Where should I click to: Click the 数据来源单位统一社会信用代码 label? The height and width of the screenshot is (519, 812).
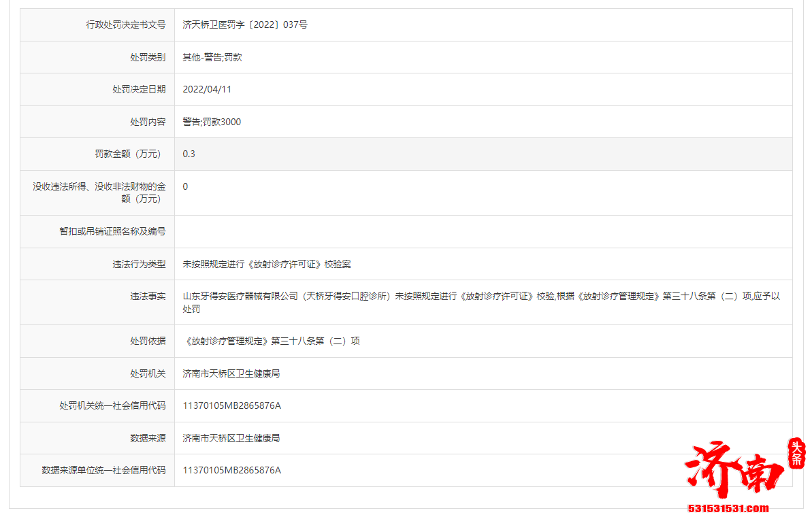(103, 470)
